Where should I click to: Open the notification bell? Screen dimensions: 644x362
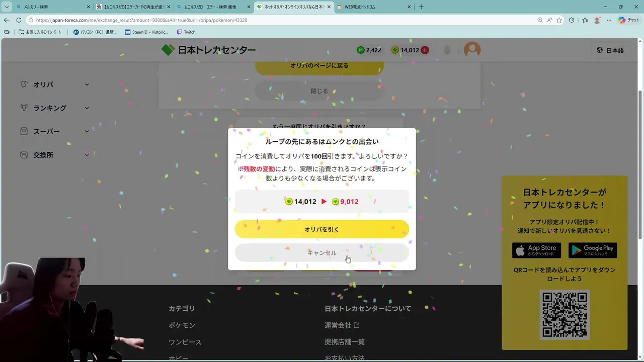click(447, 50)
